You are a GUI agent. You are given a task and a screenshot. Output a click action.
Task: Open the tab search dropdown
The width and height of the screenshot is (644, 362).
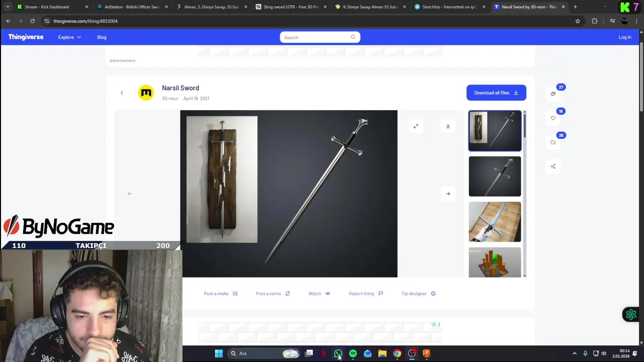click(7, 7)
